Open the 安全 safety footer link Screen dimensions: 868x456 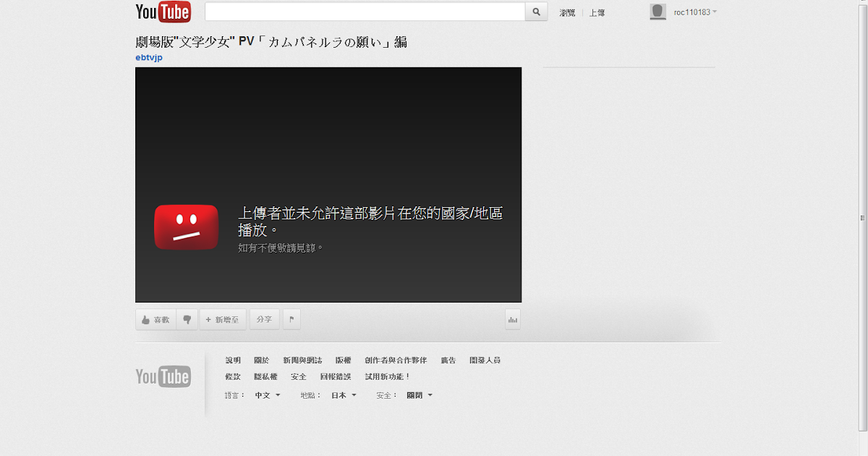click(299, 376)
